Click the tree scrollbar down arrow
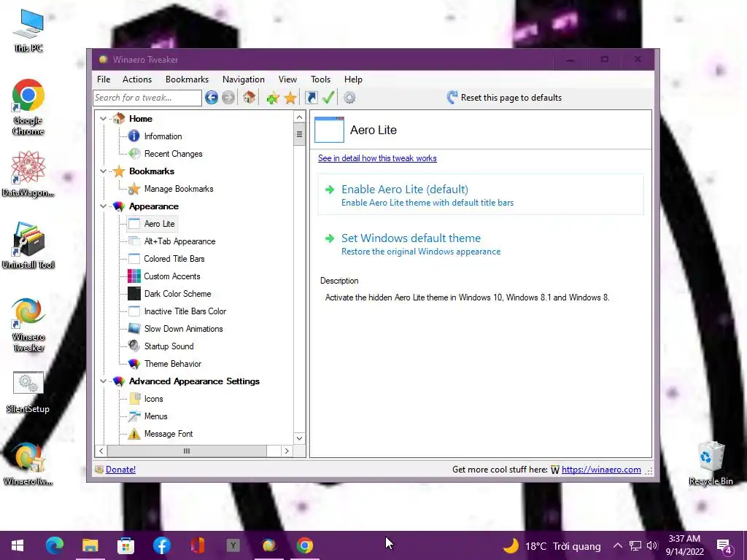The image size is (747, 560). pos(299,438)
